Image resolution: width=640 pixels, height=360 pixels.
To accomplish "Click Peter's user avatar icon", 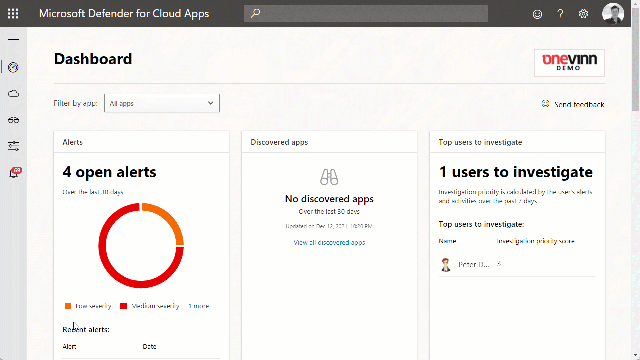I will coord(446,265).
